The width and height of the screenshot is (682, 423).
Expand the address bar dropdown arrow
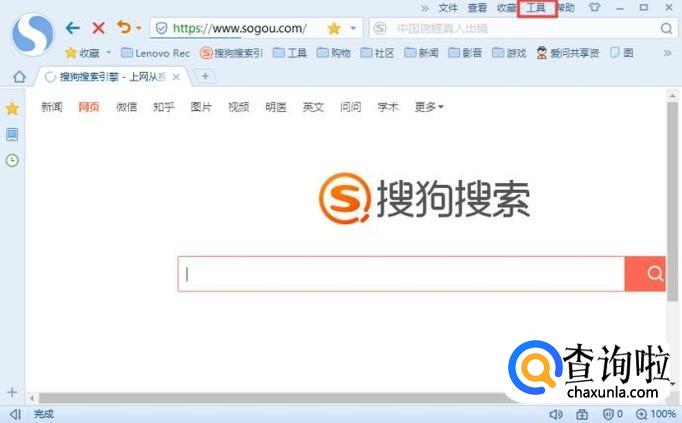click(x=353, y=28)
